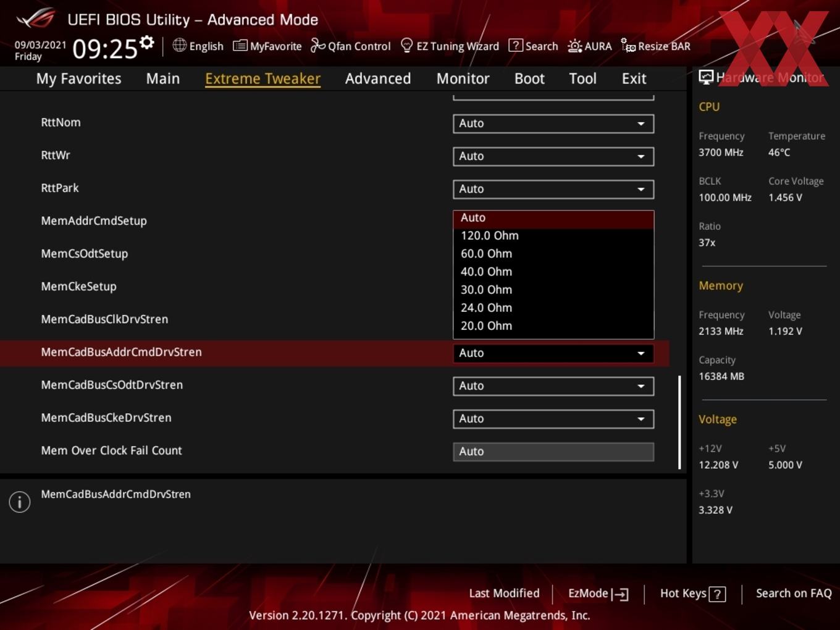Click the +3.3V 3.328 V reading
Screen dimensions: 840x630
715,510
